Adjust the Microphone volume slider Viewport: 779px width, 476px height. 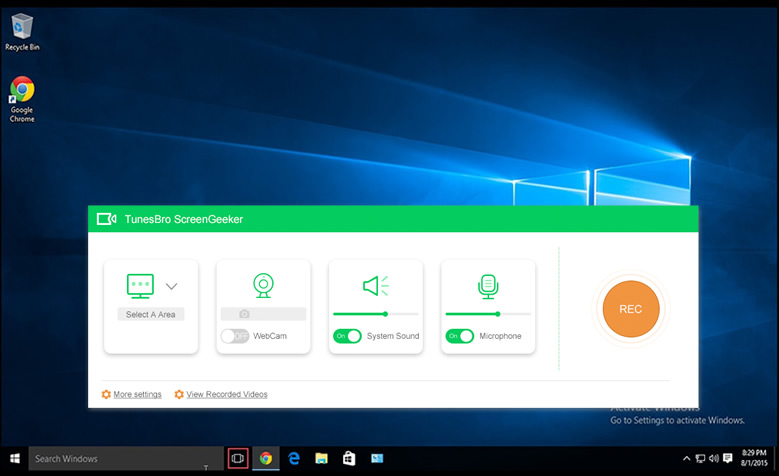pyautogui.click(x=488, y=314)
